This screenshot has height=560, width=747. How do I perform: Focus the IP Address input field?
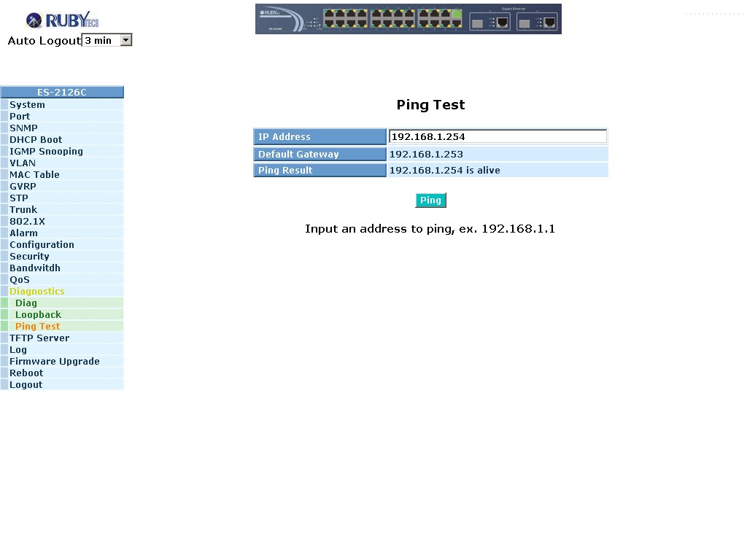498,136
